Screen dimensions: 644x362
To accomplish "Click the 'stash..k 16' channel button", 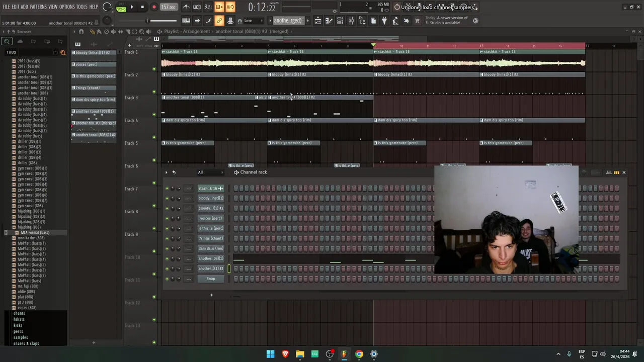I will 211,188.
